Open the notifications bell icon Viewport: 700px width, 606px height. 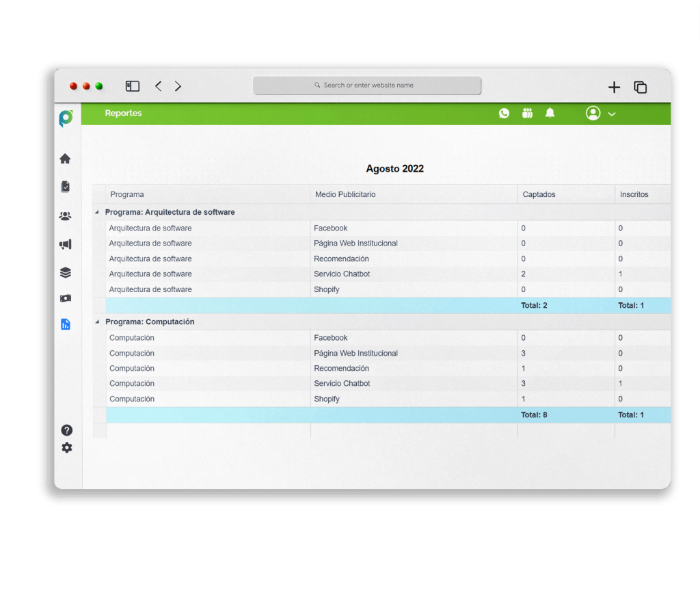[550, 113]
